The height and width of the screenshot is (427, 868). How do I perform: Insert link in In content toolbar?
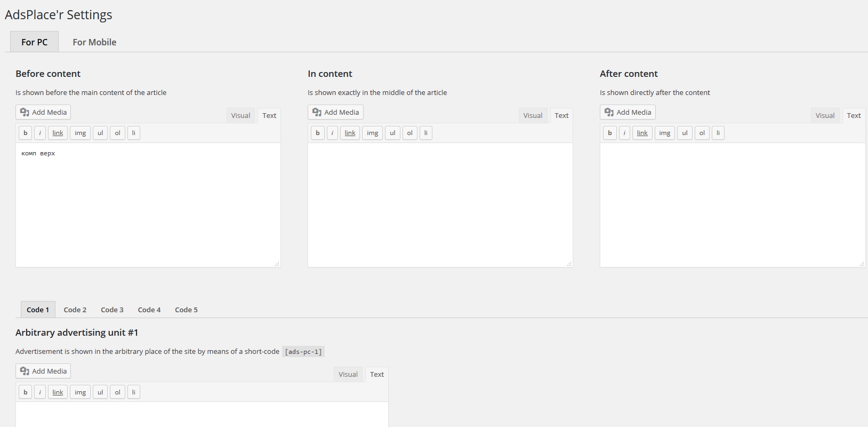point(350,133)
